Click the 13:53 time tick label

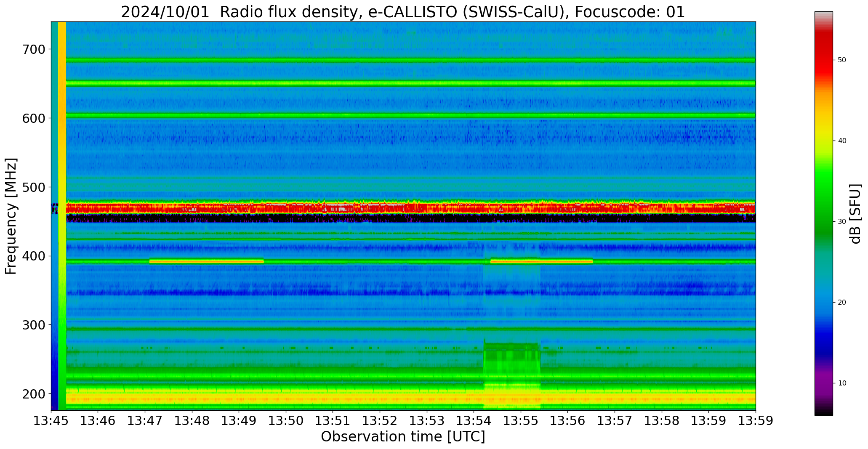[x=427, y=421]
